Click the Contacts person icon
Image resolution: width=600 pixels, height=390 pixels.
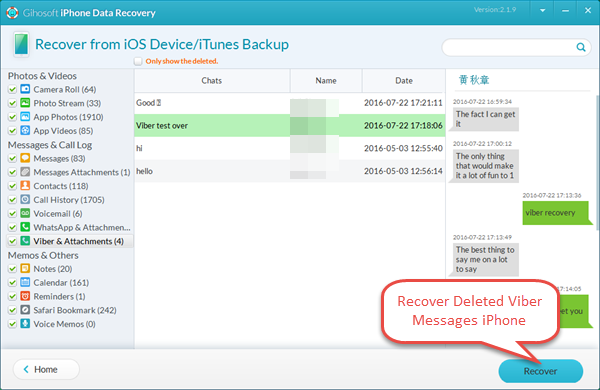coord(25,185)
